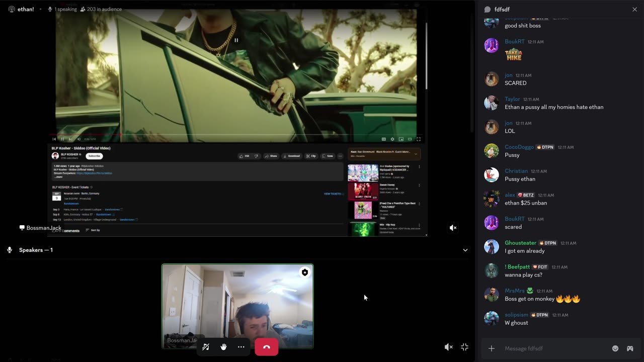Click the BETZ server tag beside alex
644x362 pixels.
tap(526, 195)
